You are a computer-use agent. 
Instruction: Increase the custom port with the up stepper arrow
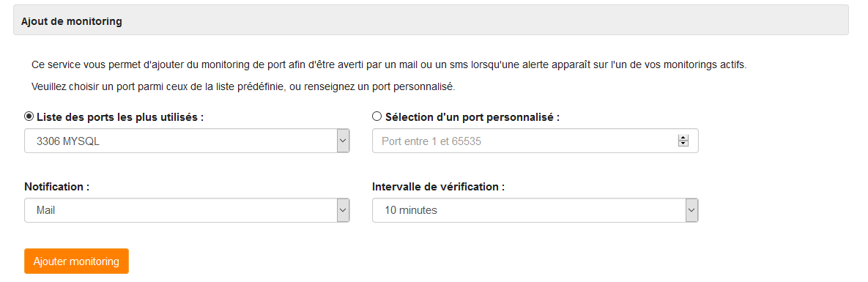click(683, 138)
